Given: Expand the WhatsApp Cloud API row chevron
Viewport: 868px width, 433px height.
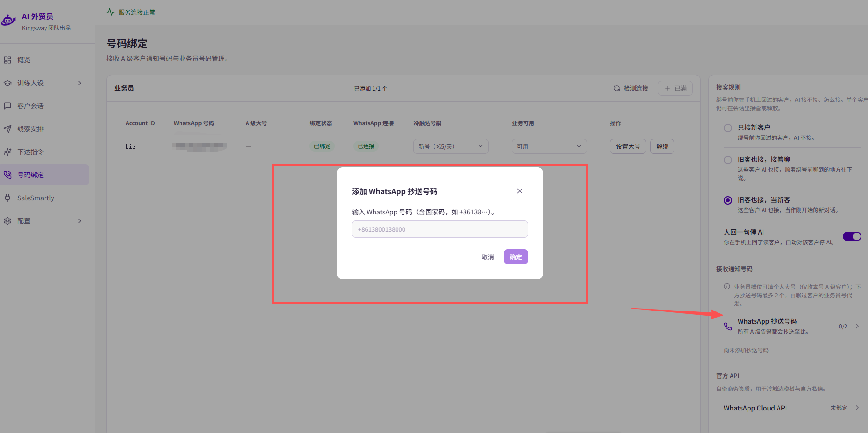Looking at the screenshot, I should coord(857,408).
